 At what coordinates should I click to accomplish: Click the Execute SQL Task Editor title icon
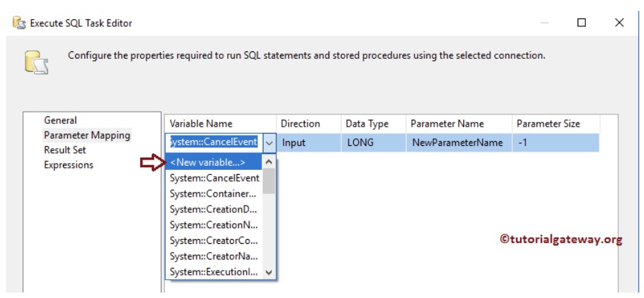(19, 23)
